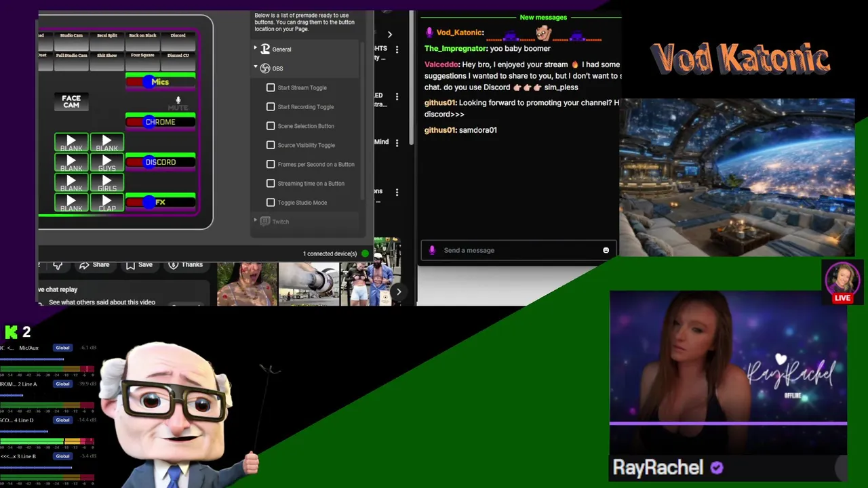Screen dimensions: 868x488
Task: Adjust the Mic/Aux volume slider
Action: [33, 359]
